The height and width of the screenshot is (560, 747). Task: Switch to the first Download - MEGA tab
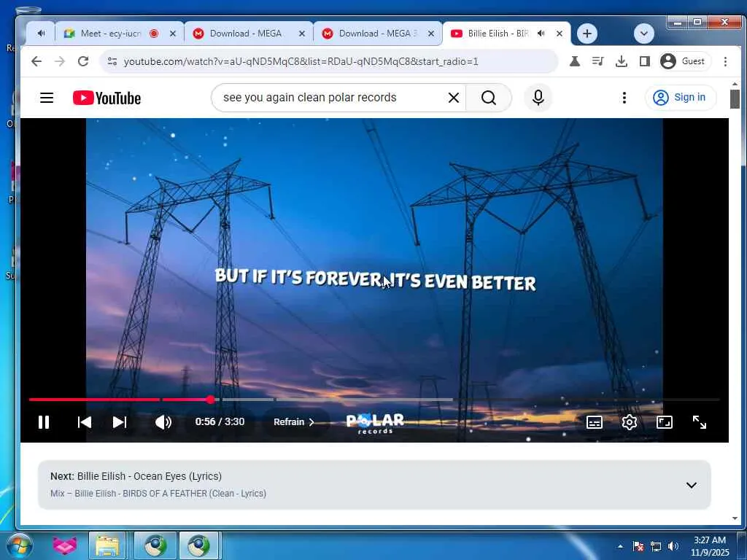[245, 34]
